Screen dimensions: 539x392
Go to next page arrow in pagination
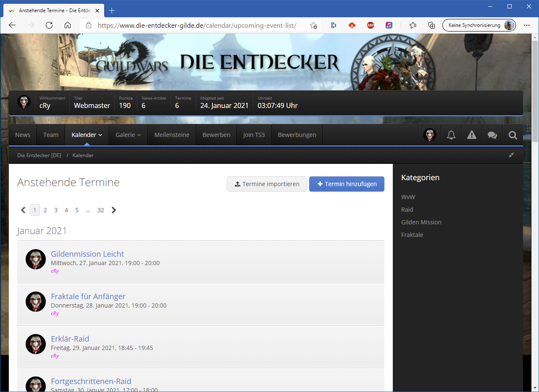(x=114, y=210)
